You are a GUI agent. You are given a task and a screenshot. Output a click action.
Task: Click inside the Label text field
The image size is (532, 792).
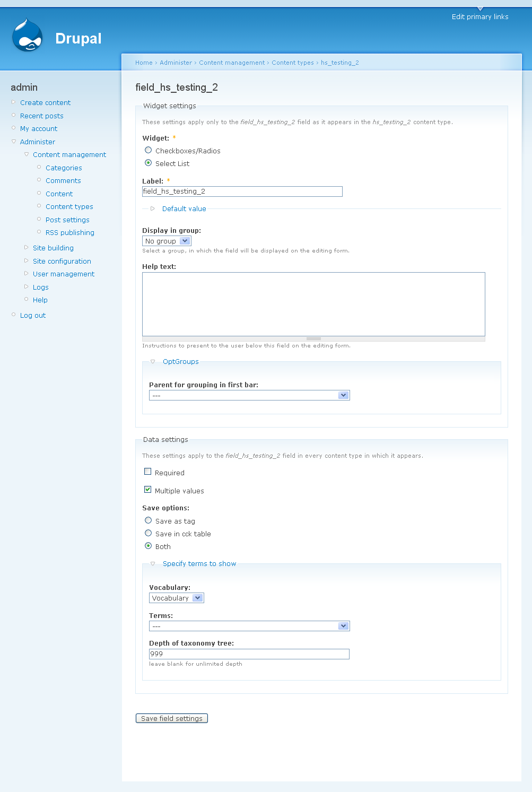click(242, 191)
